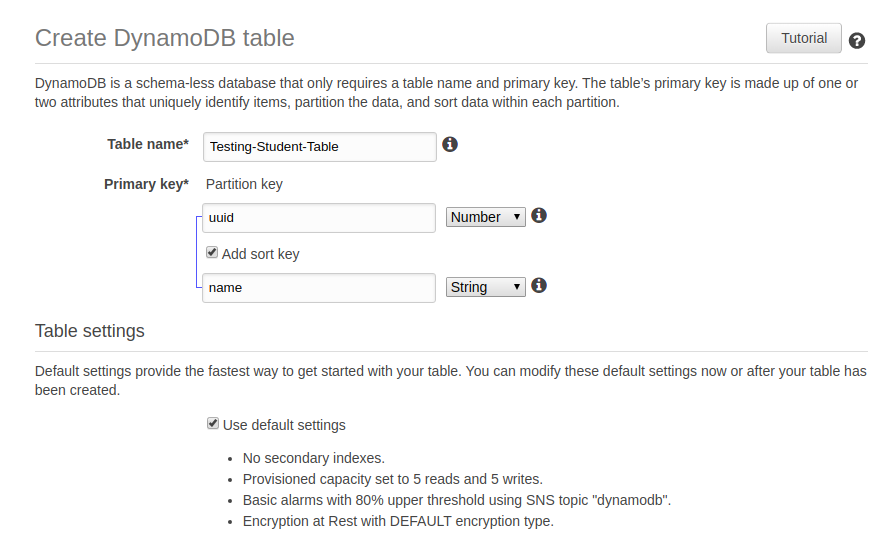Viewport: 888px width, 545px height.
Task: Click the Provisioned capacity bullet text
Action: [392, 479]
